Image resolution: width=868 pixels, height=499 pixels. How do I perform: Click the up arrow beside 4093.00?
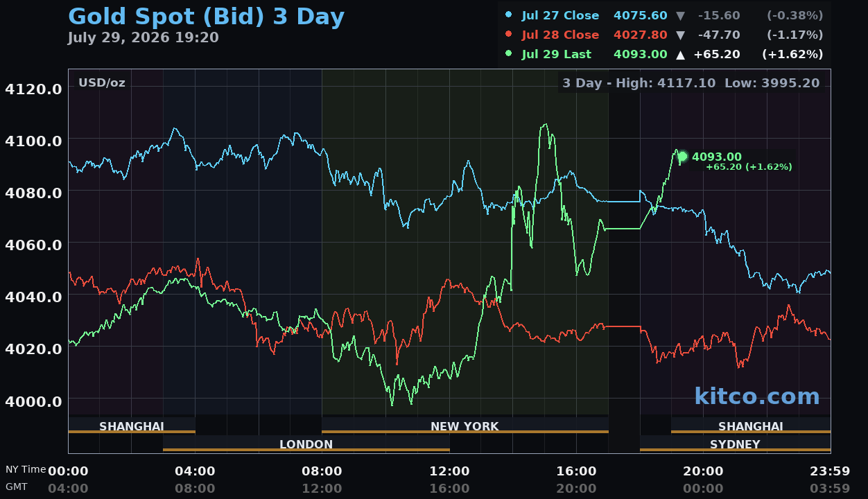point(680,54)
